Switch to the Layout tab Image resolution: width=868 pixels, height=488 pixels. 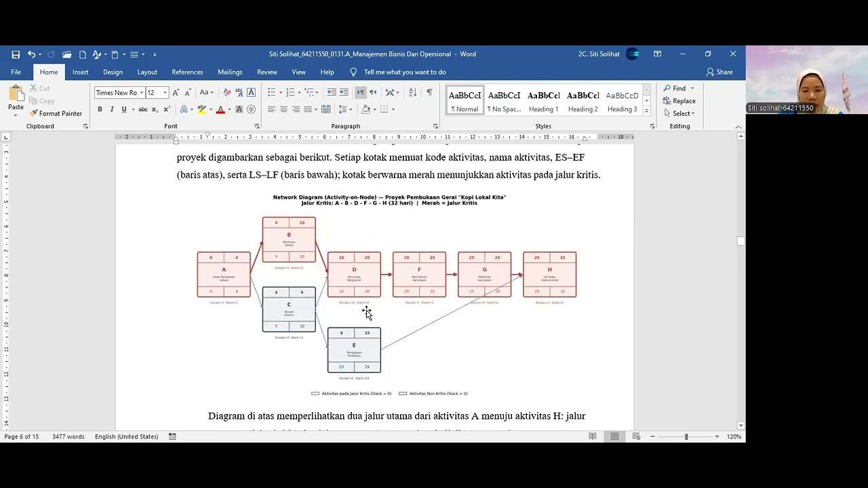point(147,72)
